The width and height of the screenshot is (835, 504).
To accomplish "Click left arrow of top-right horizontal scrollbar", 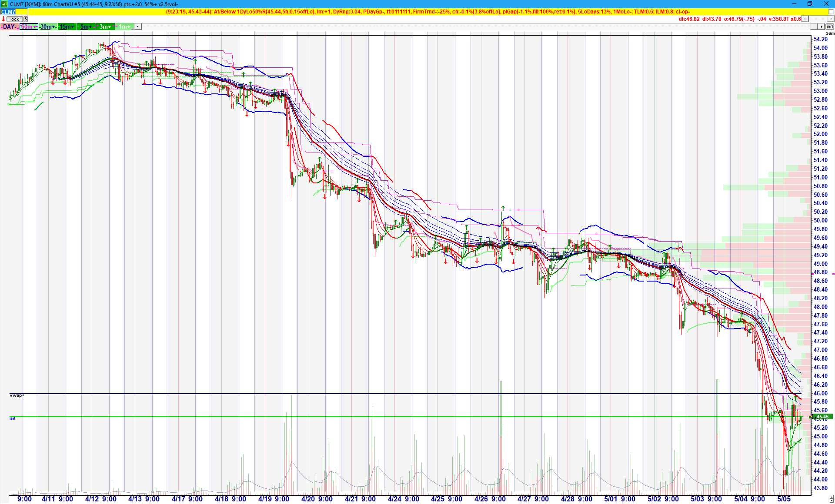I will (805, 19).
